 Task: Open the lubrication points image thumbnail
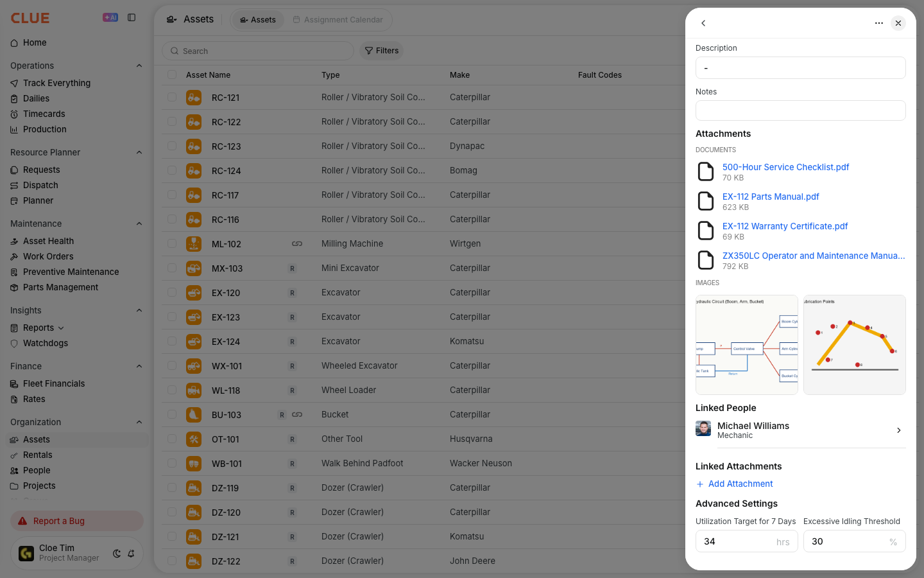click(x=855, y=345)
